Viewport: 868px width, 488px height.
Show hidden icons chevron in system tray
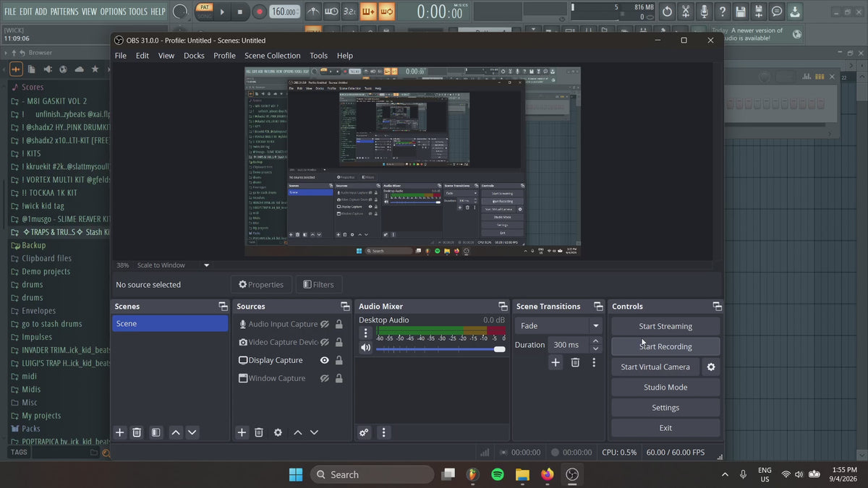pyautogui.click(x=725, y=474)
